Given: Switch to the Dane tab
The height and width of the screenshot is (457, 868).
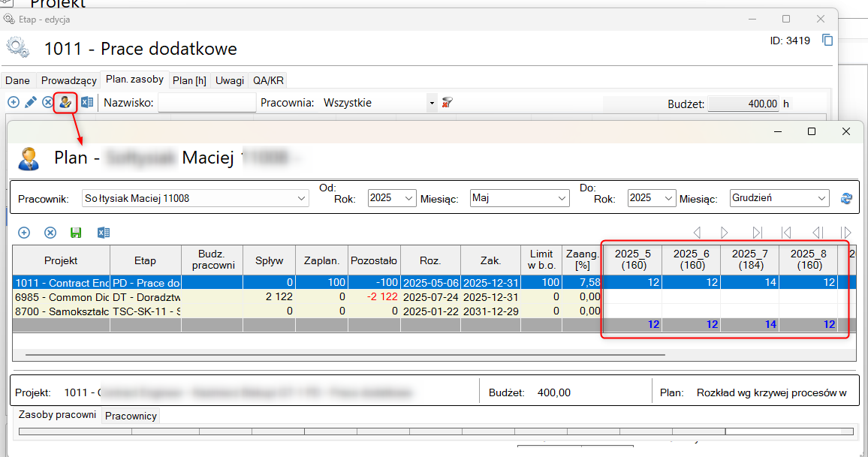Looking at the screenshot, I should point(18,80).
